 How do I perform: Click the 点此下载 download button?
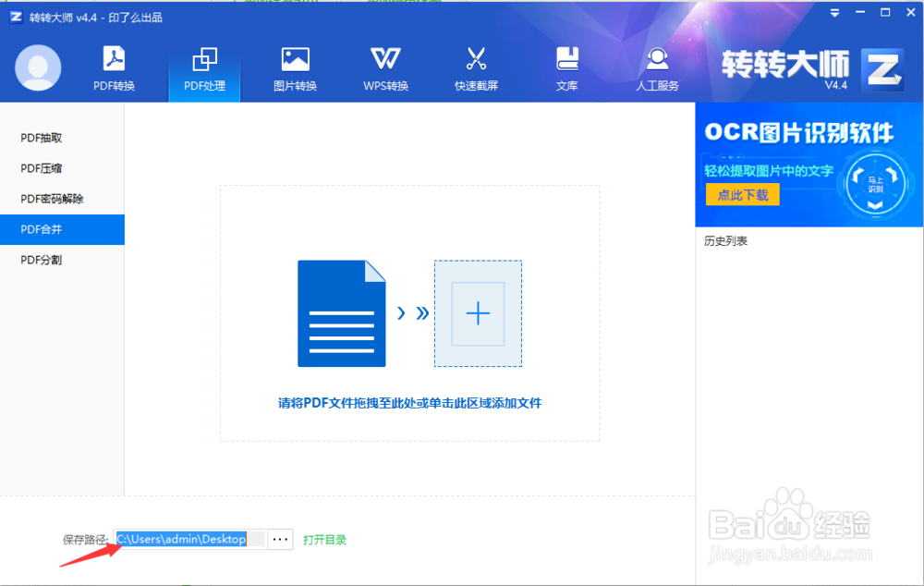743,195
